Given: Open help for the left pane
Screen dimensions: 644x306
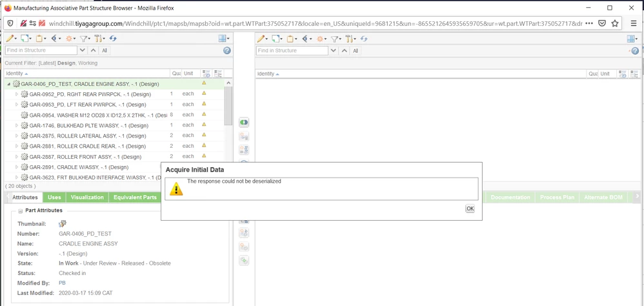Looking at the screenshot, I should [x=226, y=50].
